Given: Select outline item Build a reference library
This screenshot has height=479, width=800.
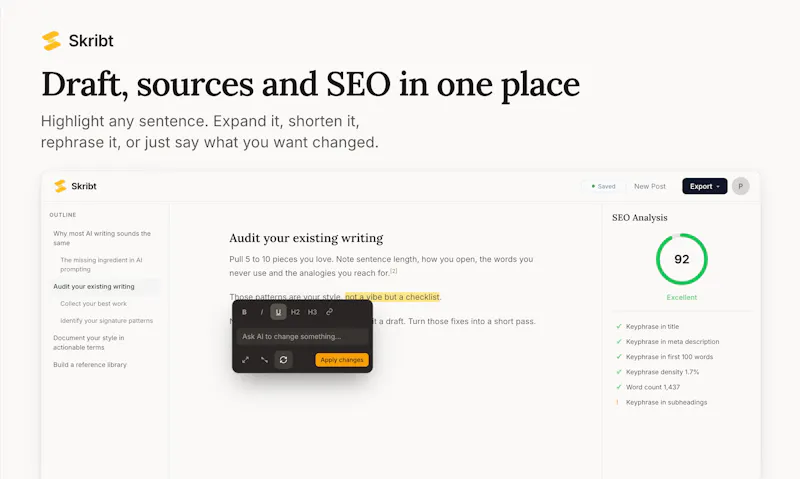Looking at the screenshot, I should pos(90,365).
